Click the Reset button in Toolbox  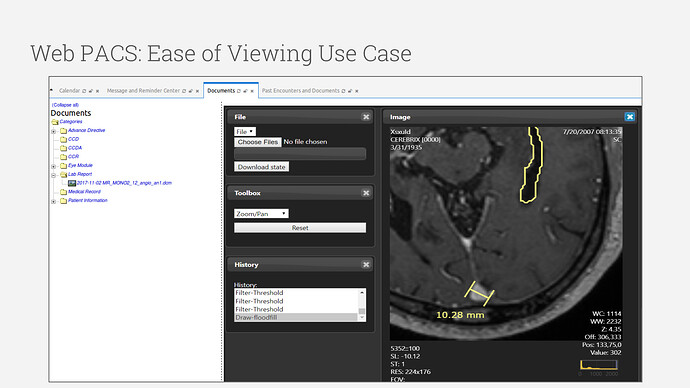click(x=300, y=228)
